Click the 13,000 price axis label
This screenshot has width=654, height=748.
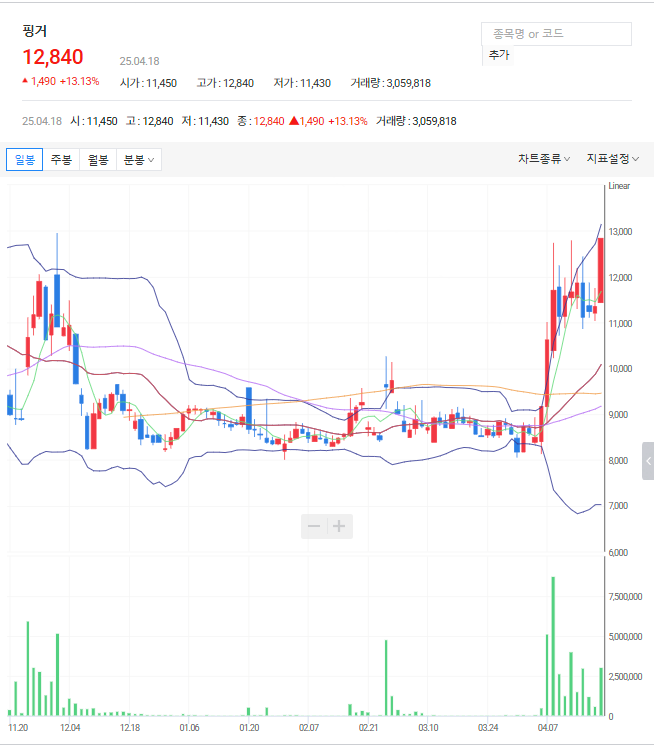pyautogui.click(x=620, y=232)
